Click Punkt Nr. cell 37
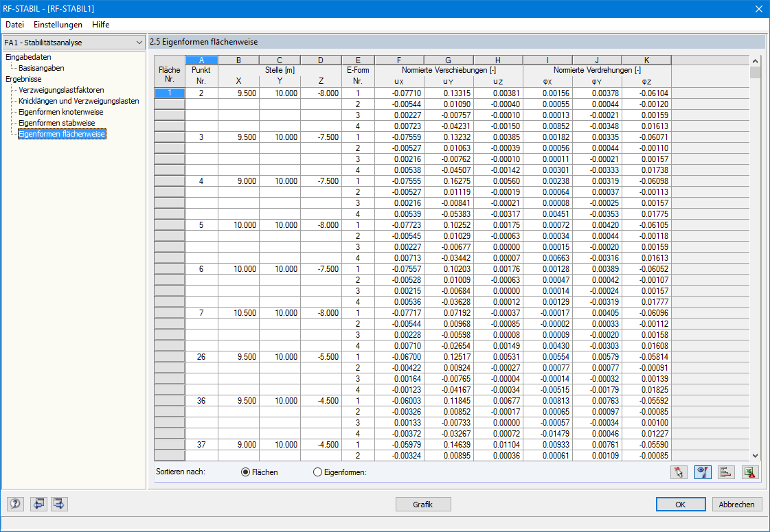 [x=201, y=445]
